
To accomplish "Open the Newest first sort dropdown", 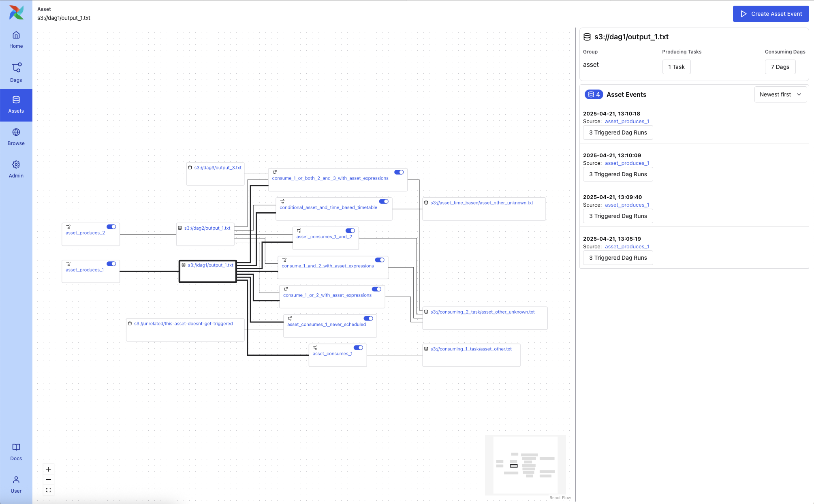I will tap(780, 94).
